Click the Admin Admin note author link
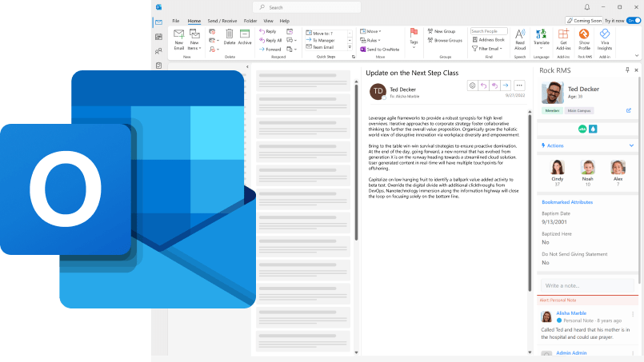This screenshot has height=362, width=644. [571, 353]
